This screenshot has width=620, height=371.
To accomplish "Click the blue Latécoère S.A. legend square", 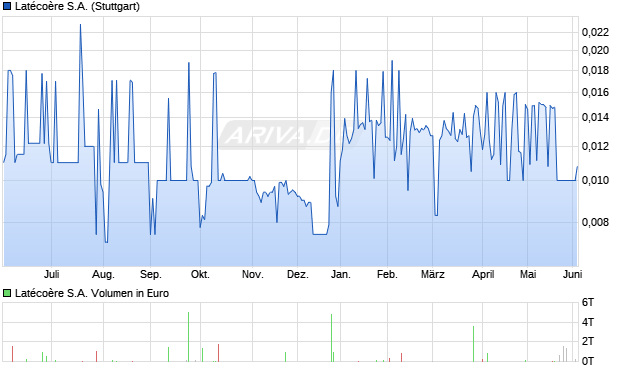I will (7, 6).
